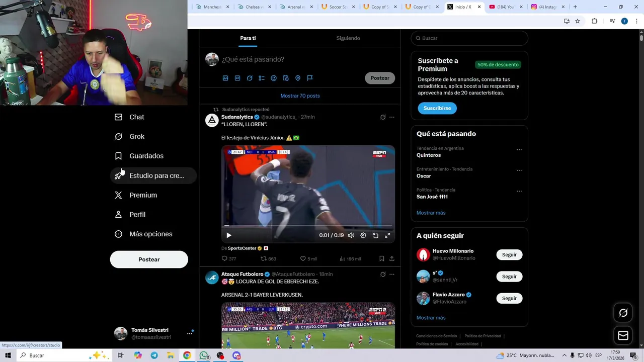Click the poll icon in composer

(262, 78)
